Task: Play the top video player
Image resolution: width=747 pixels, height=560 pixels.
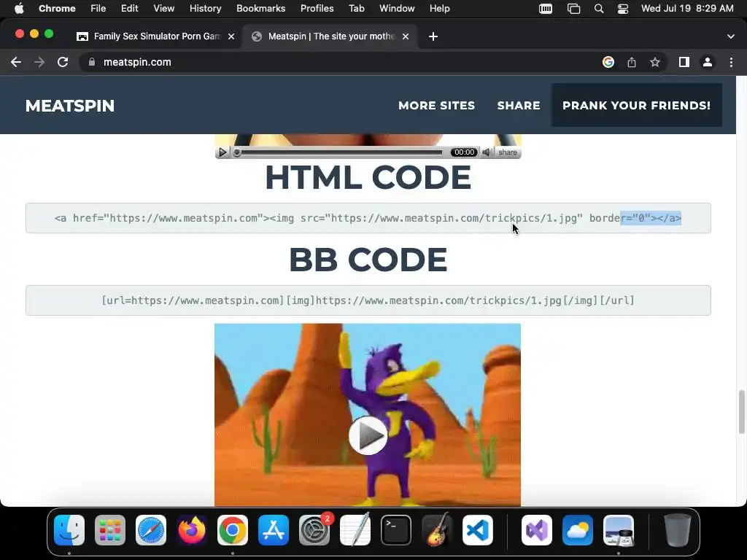Action: 222,152
